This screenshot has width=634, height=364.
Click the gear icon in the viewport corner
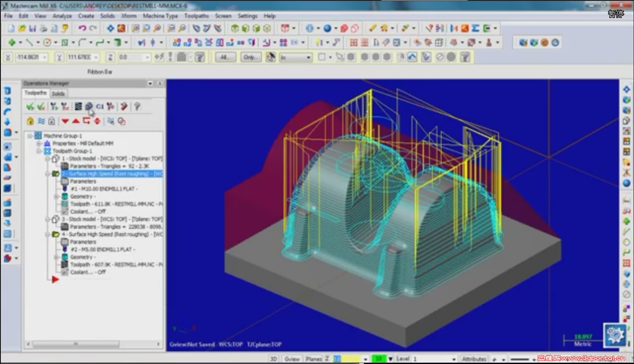coord(615,335)
